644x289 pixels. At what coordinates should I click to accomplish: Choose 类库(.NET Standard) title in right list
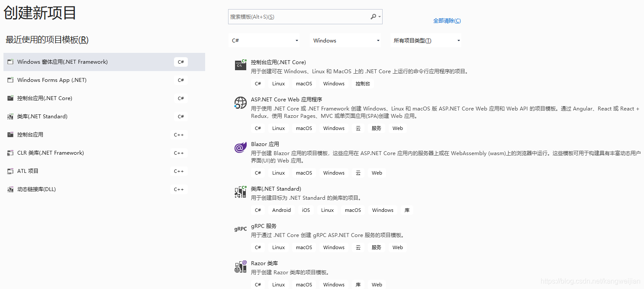tap(276, 188)
